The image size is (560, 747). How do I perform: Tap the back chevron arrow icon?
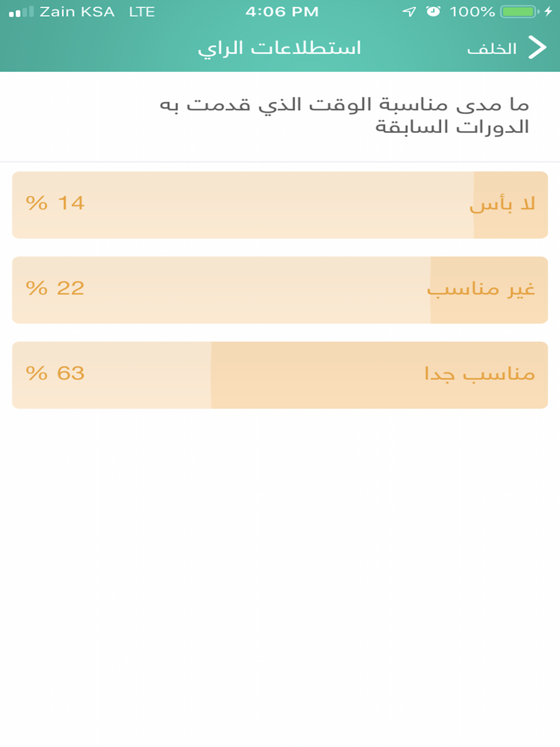[x=537, y=48]
